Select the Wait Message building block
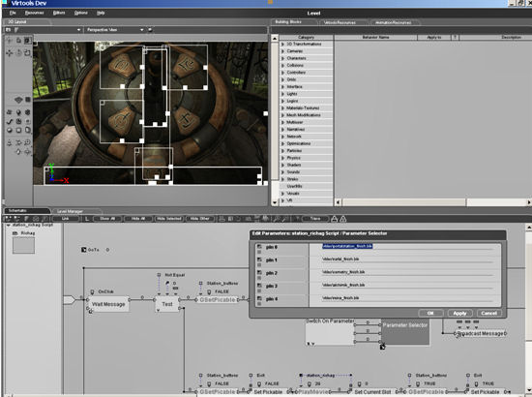This screenshot has height=397, width=532. click(108, 304)
